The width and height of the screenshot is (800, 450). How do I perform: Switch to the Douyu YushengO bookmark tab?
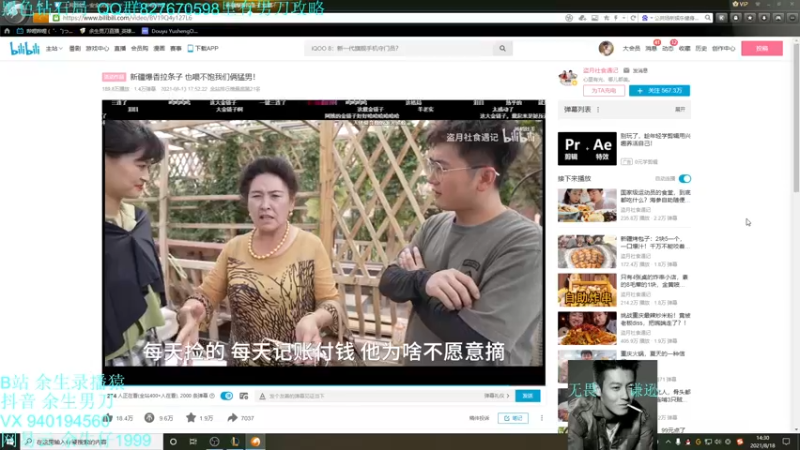pyautogui.click(x=169, y=31)
